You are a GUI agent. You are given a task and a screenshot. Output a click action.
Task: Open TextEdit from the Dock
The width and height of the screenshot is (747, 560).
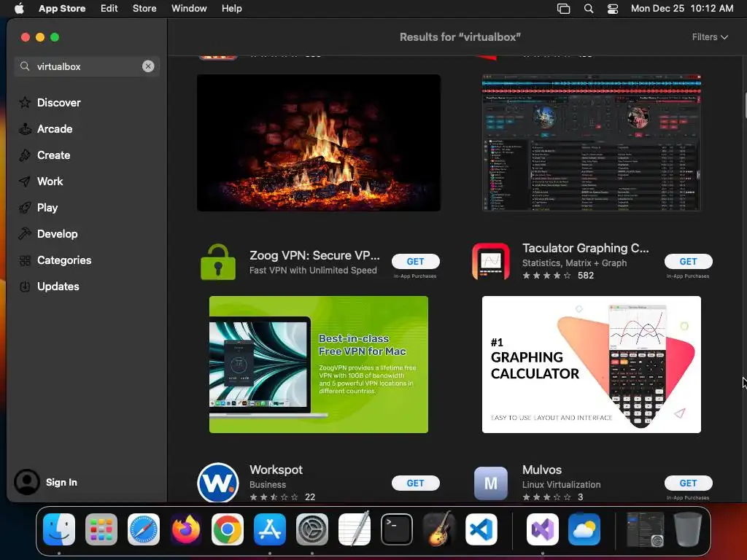click(x=355, y=529)
